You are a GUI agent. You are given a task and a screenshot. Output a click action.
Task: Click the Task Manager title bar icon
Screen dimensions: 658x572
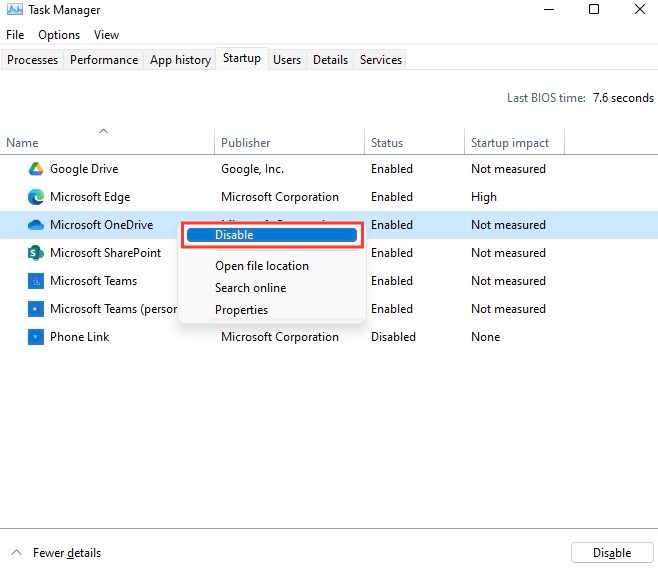point(15,9)
